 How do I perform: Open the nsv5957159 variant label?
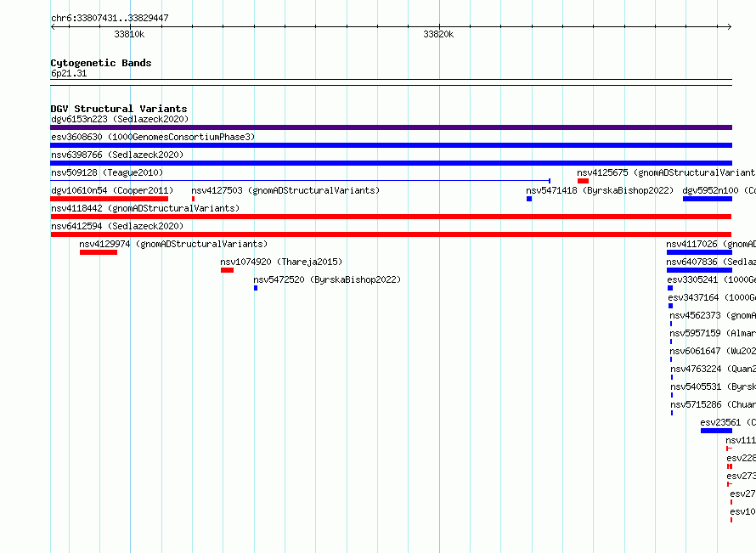click(713, 333)
